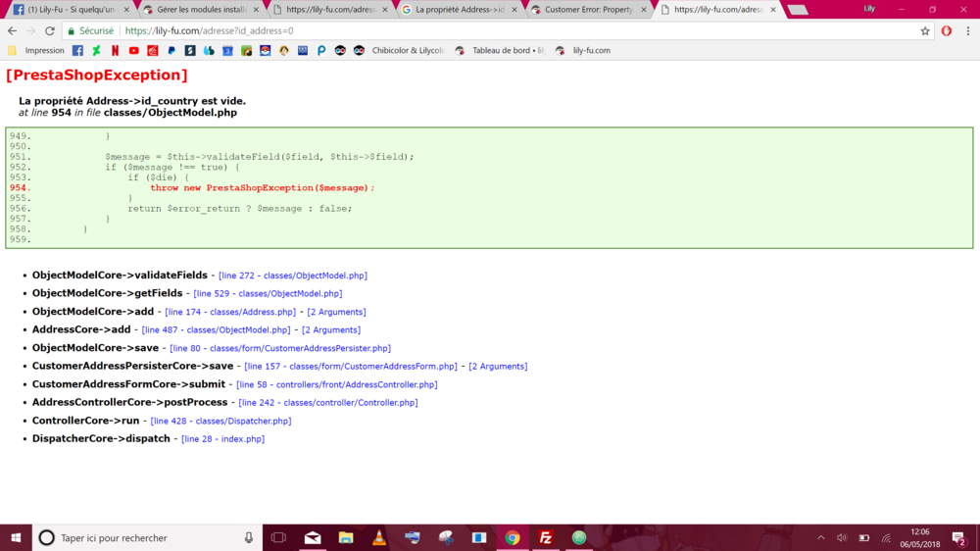Viewport: 980px width, 551px height.
Task: Open line 58 AddressController.php link
Action: click(337, 384)
